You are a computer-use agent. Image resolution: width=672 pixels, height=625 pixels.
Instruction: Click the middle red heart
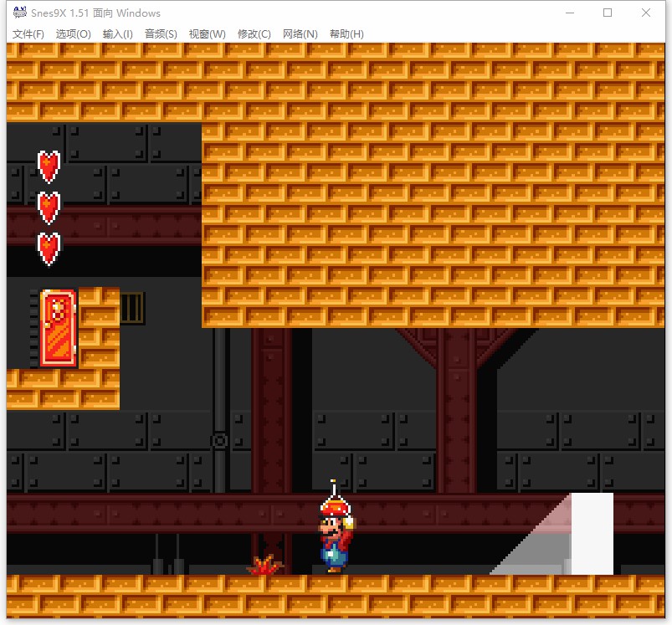pyautogui.click(x=49, y=207)
